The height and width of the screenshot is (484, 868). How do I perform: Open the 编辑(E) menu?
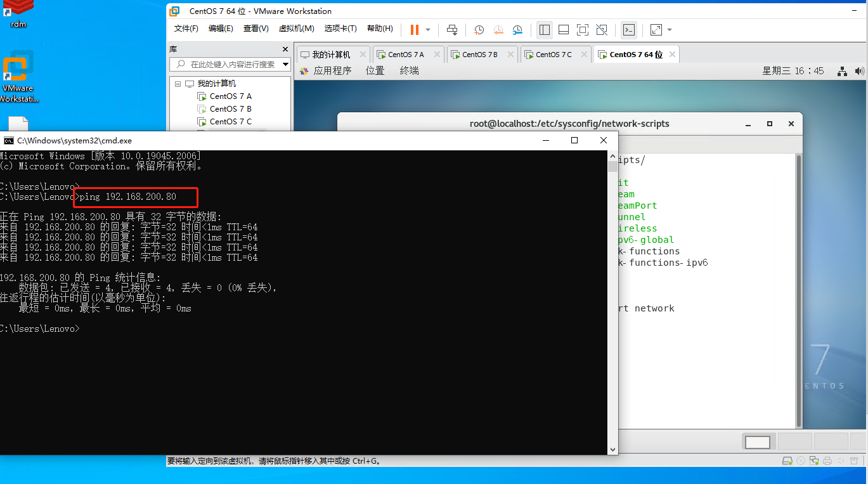pos(221,29)
